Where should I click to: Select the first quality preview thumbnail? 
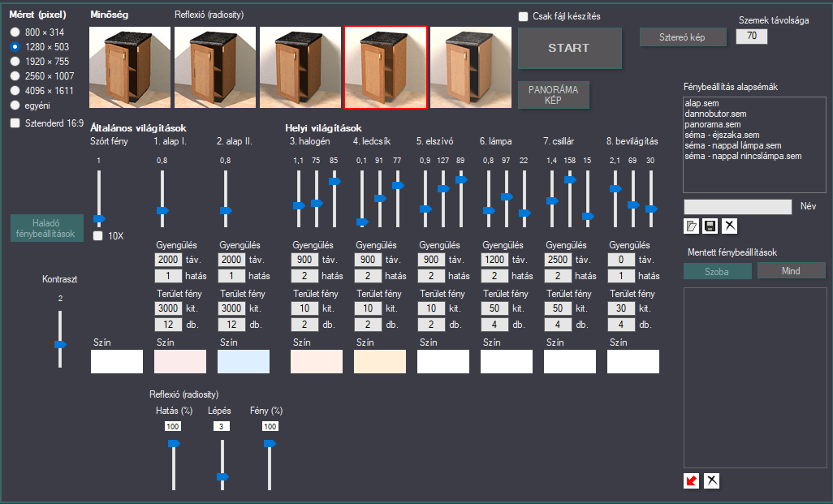[x=130, y=67]
